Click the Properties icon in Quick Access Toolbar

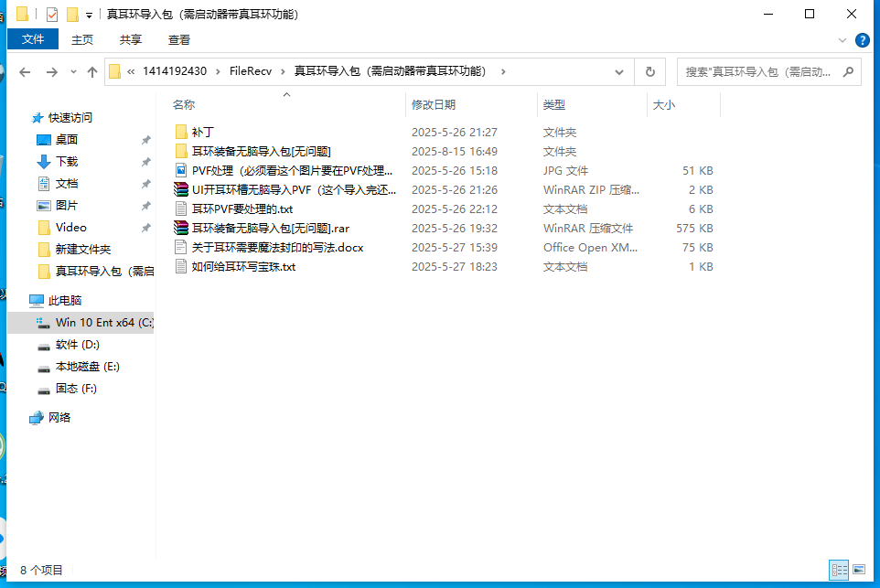[x=52, y=14]
